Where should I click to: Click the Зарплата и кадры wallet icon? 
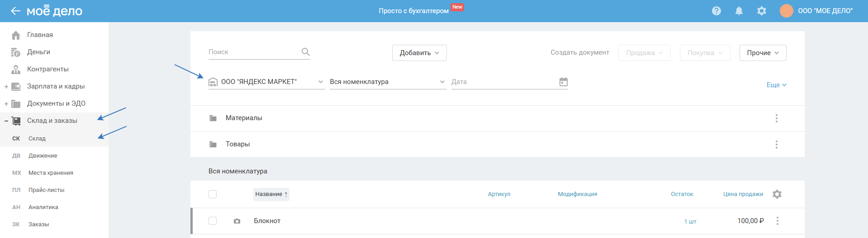[16, 87]
